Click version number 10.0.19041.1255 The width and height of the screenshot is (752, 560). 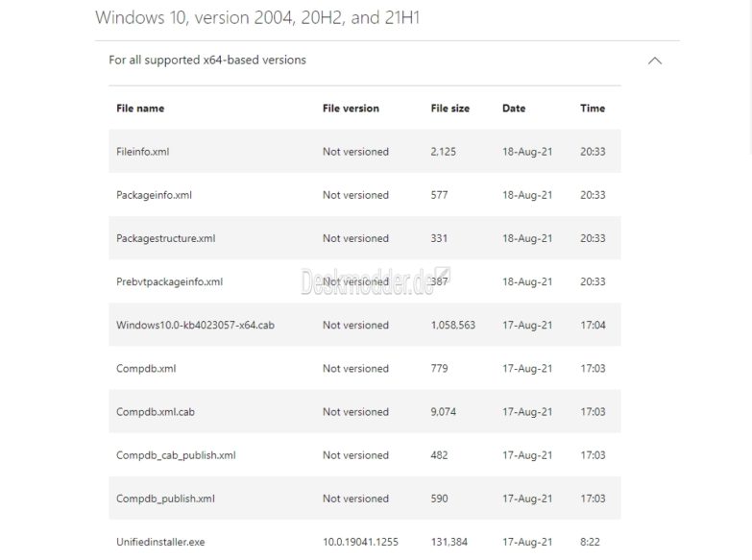[x=362, y=542]
